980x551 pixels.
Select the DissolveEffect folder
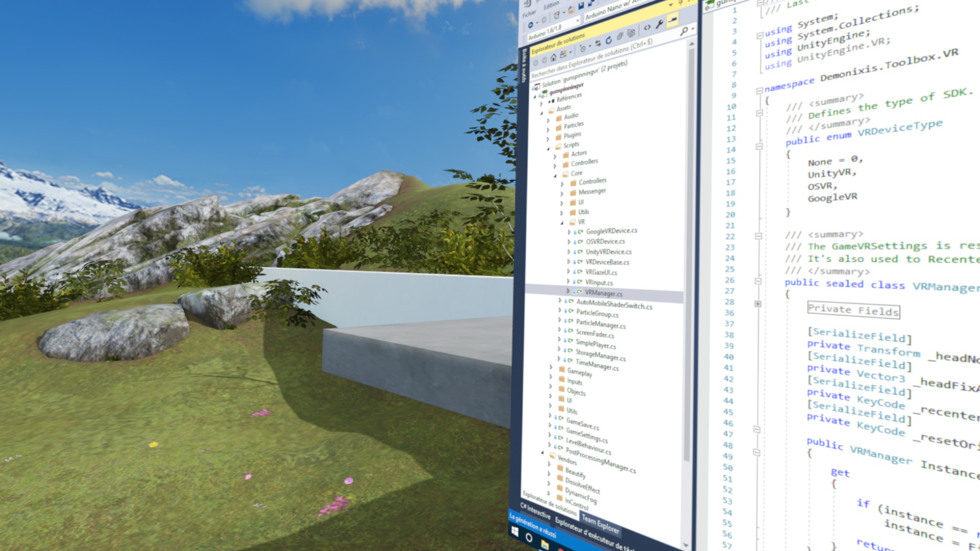(x=582, y=485)
